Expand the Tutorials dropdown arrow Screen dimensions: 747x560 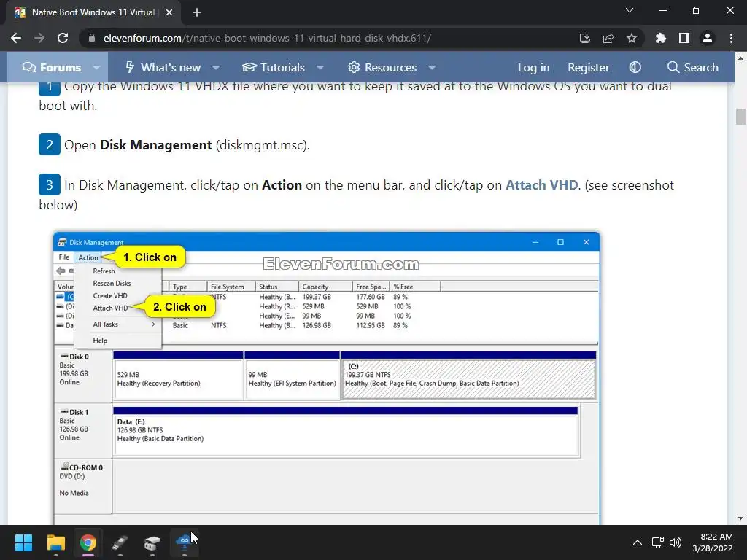321,68
